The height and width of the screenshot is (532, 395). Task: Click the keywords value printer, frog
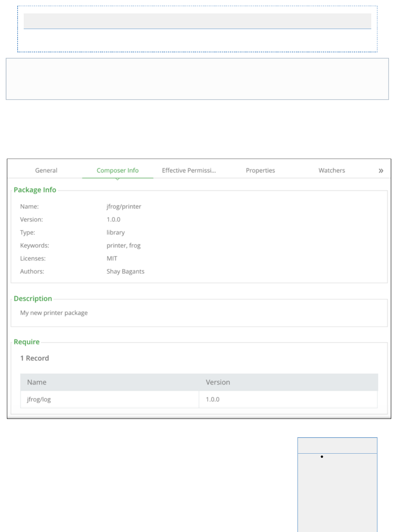click(124, 245)
